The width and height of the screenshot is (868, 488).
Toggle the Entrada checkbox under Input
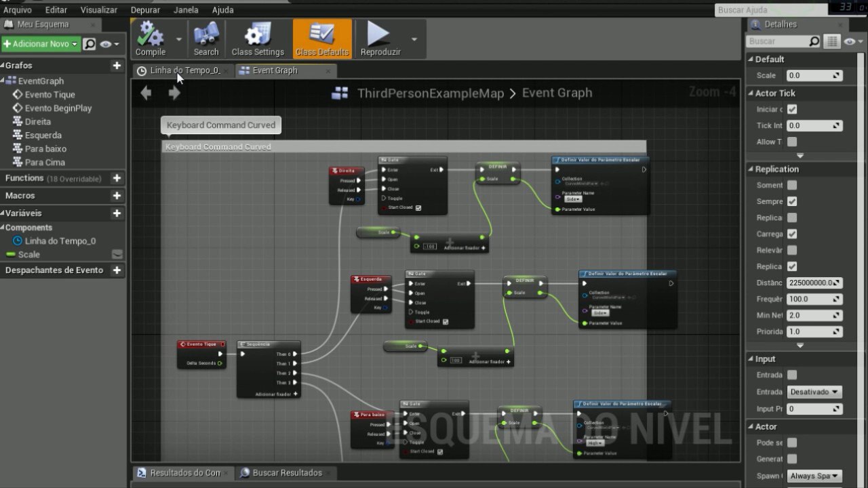pos(792,375)
